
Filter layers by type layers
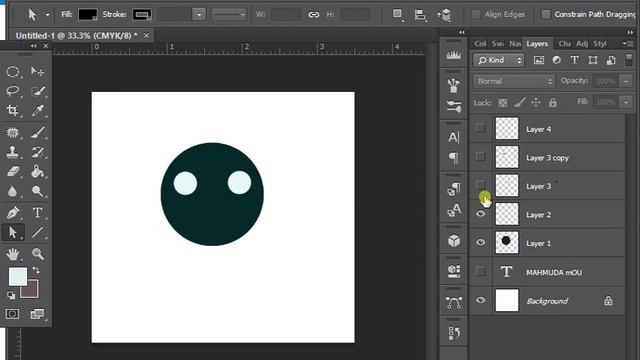tap(574, 60)
